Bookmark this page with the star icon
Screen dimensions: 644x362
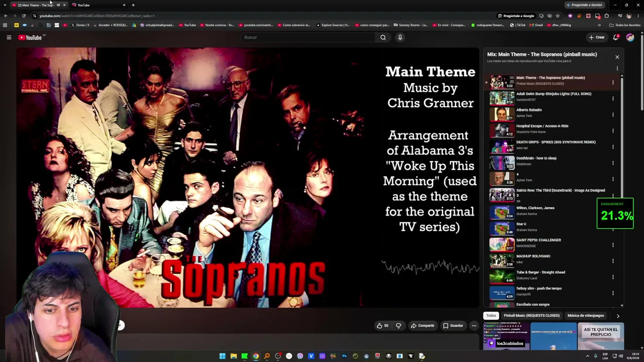[x=557, y=16]
